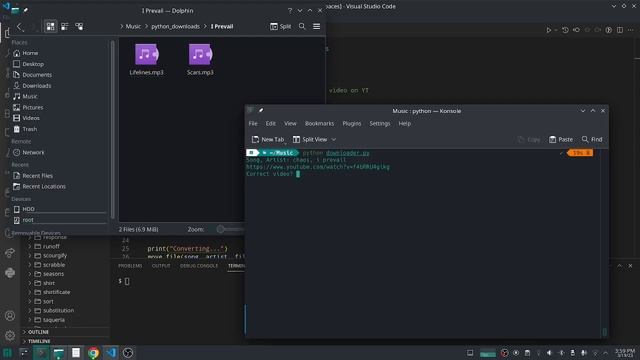The image size is (640, 360).
Task: Click Paste in Konsole toolbar
Action: pos(561,140)
